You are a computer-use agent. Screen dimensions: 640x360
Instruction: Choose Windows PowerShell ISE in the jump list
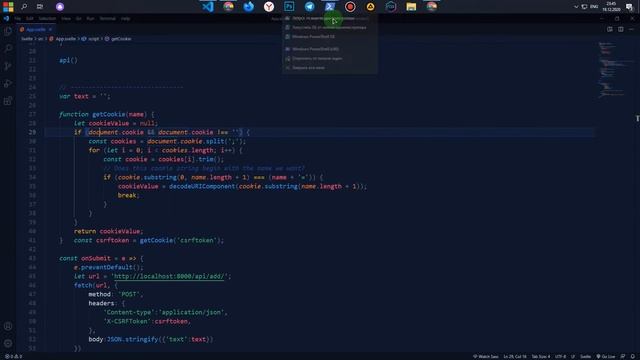[330, 37]
